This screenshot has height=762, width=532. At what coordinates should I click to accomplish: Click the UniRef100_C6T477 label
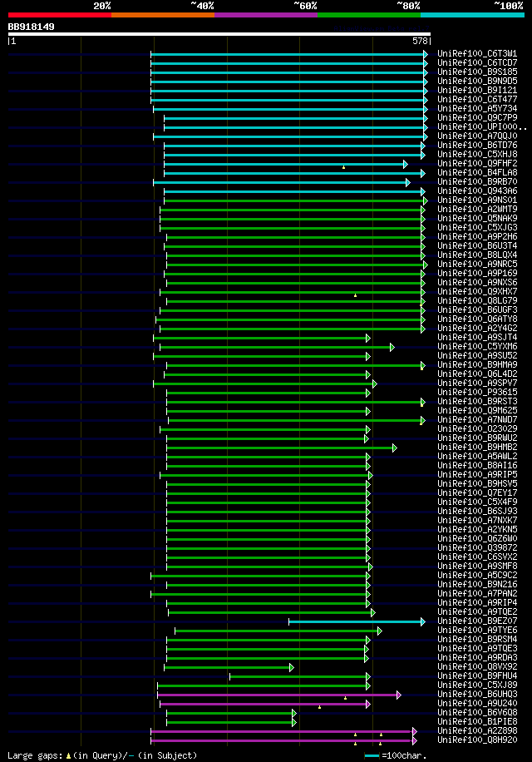pos(477,99)
